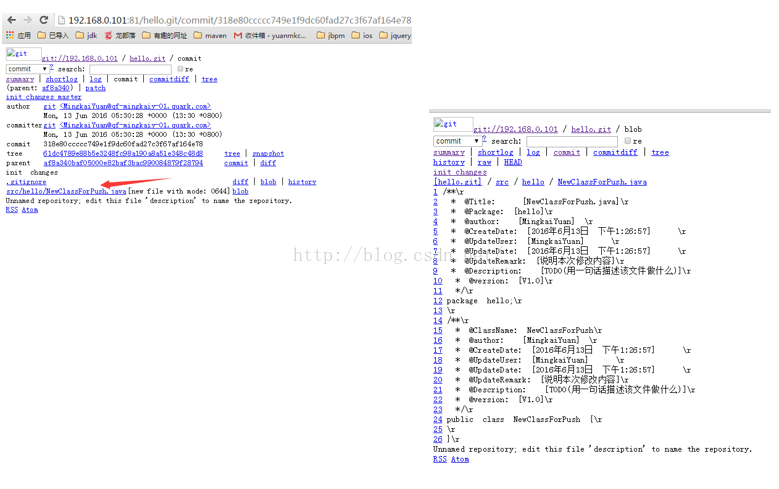The image size is (779, 489).
Task: Open 'summary' on the blob page
Action: pyautogui.click(x=449, y=152)
